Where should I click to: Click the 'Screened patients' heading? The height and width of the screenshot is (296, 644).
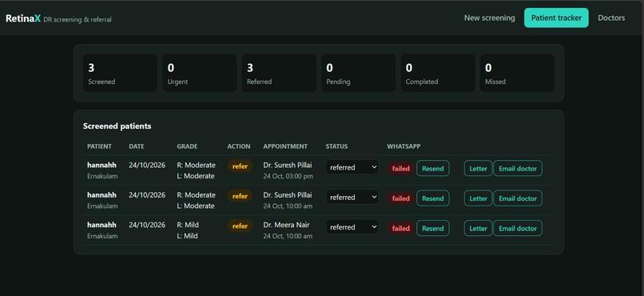(117, 126)
